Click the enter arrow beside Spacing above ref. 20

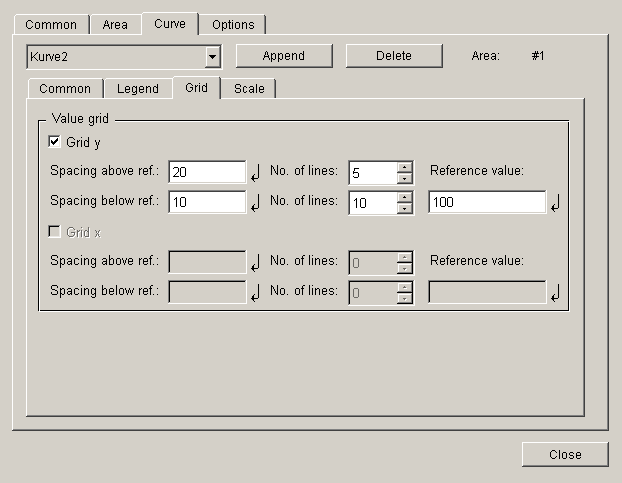[x=255, y=174]
